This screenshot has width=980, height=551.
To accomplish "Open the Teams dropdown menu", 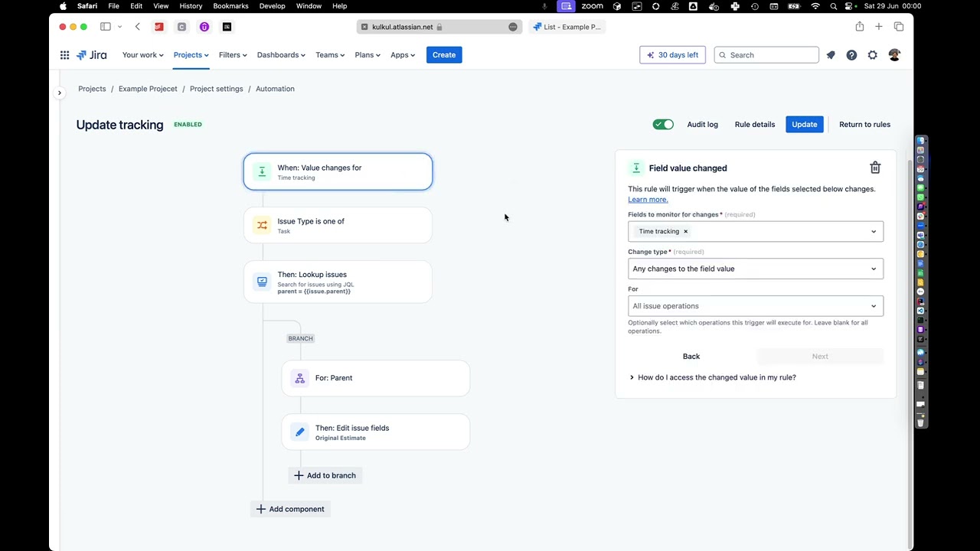I will 330,55.
